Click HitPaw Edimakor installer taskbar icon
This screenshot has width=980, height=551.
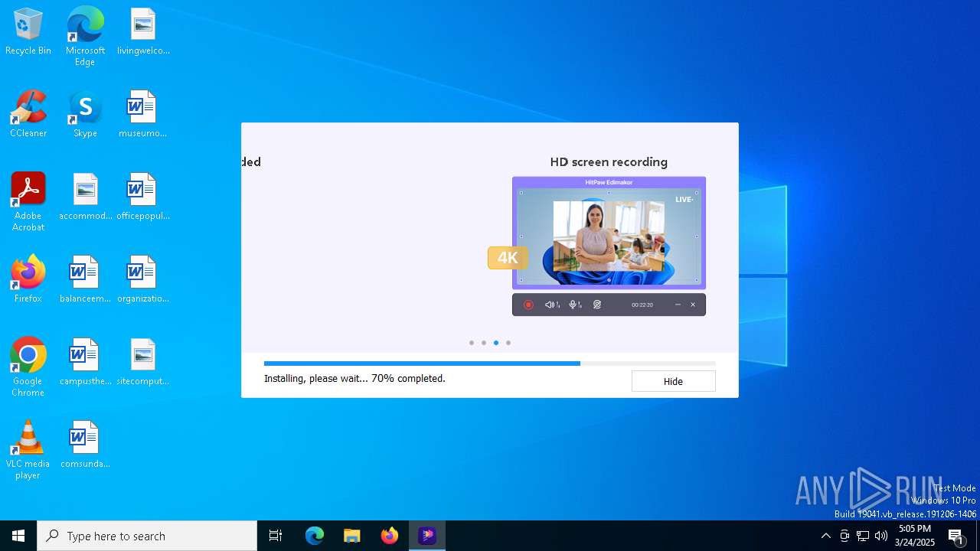coord(427,536)
